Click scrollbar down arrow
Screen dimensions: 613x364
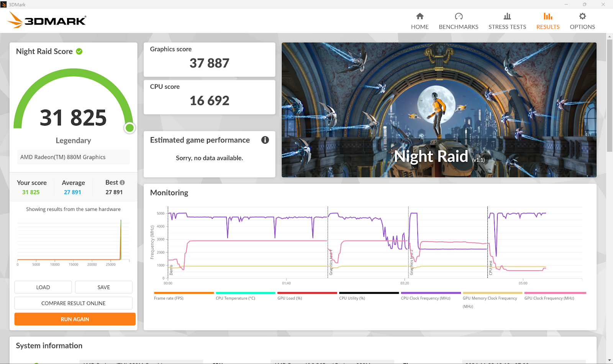[610, 360]
